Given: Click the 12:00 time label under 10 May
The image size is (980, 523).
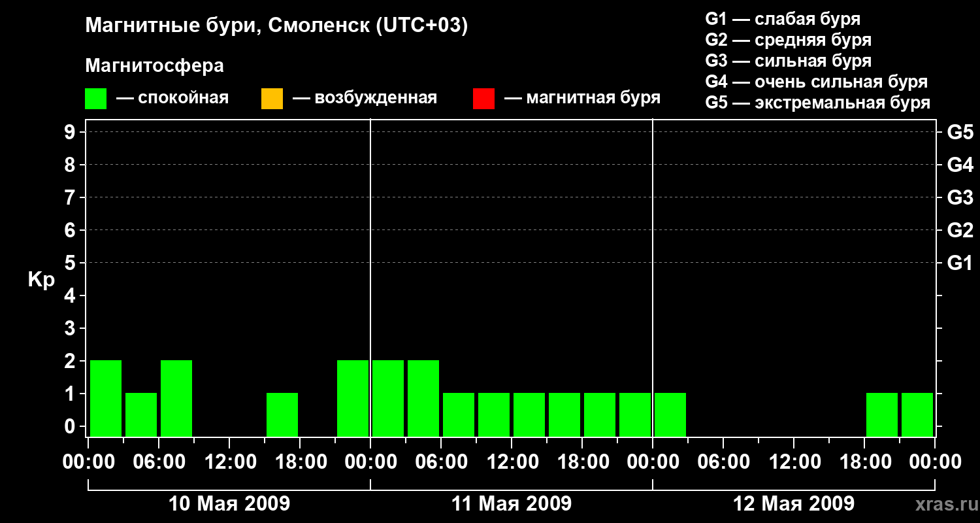Looking at the screenshot, I should tap(229, 462).
